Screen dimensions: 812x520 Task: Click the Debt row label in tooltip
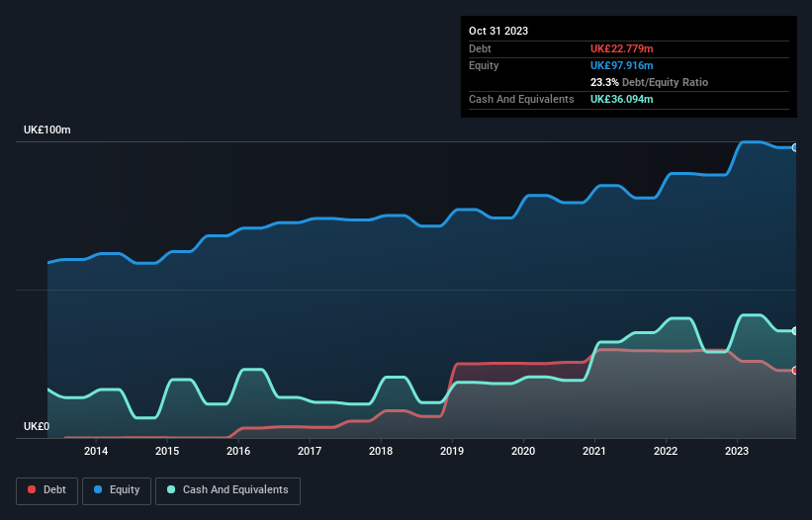(x=480, y=48)
